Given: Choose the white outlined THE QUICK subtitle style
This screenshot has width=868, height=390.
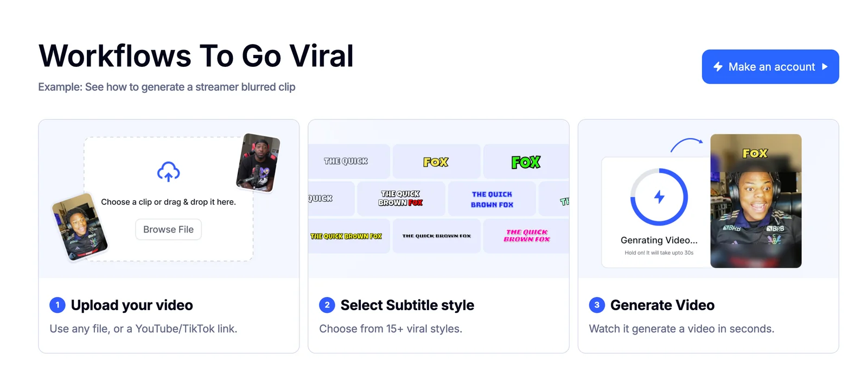Looking at the screenshot, I should click(x=346, y=161).
